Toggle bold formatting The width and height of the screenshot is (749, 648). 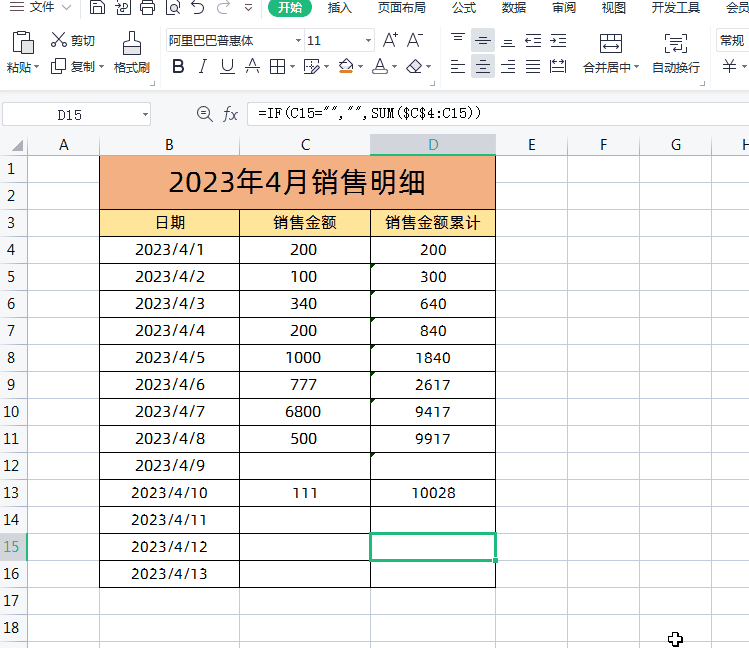click(x=178, y=66)
